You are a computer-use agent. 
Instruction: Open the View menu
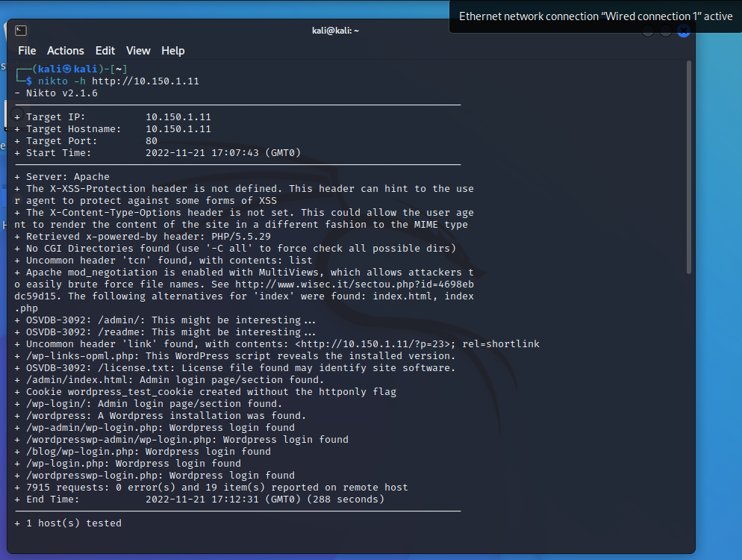click(x=138, y=51)
